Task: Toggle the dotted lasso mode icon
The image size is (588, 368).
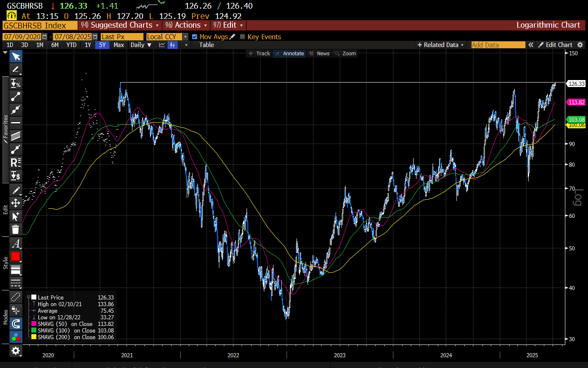Action: 16,297
